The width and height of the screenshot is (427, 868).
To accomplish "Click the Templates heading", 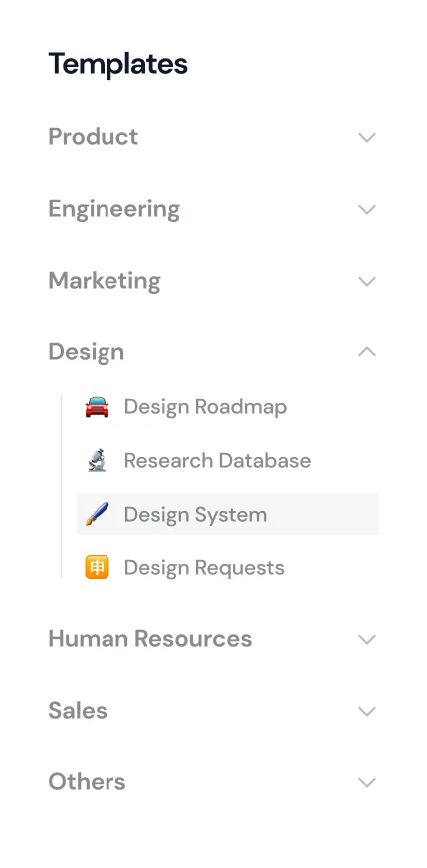I will (118, 64).
